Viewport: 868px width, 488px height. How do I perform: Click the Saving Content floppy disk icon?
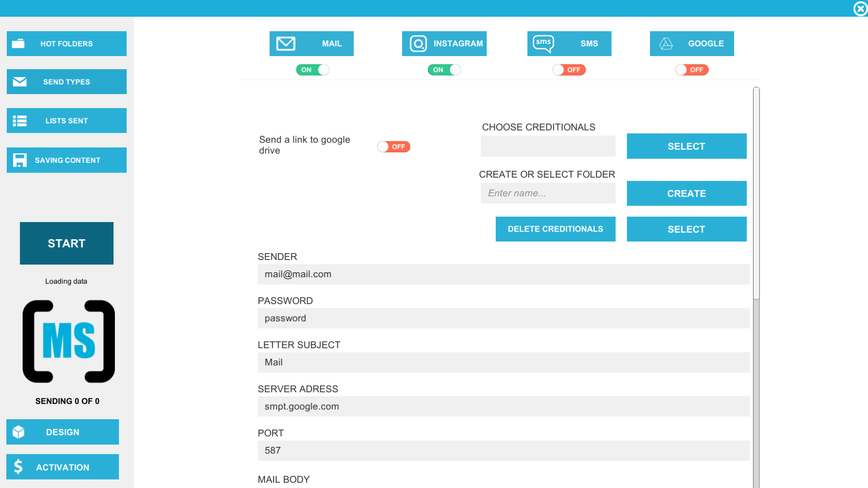pyautogui.click(x=19, y=160)
